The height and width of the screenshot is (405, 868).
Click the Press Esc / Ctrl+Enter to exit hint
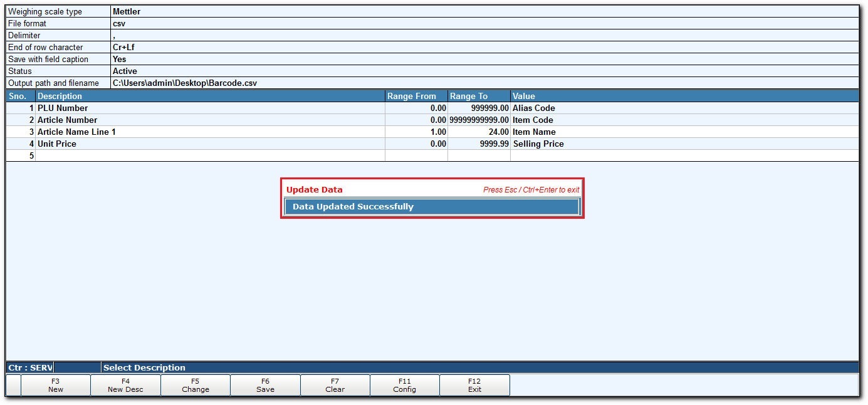tap(531, 189)
